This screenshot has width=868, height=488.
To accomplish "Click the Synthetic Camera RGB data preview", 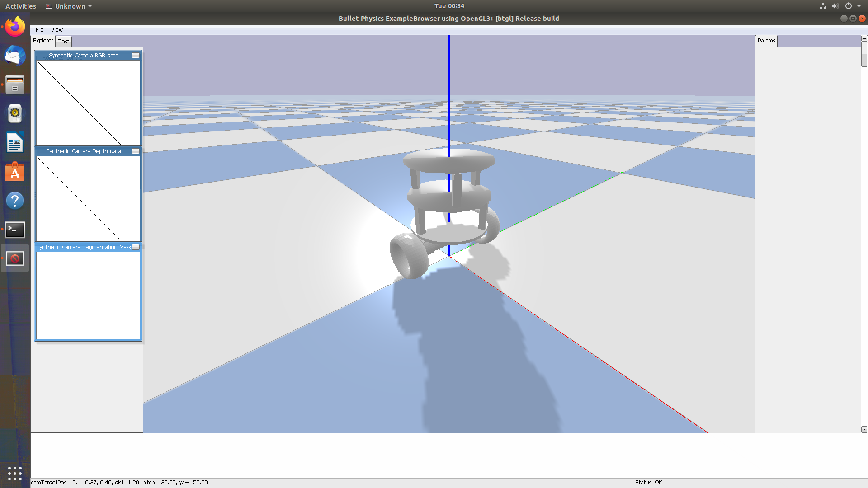I will coord(88,103).
